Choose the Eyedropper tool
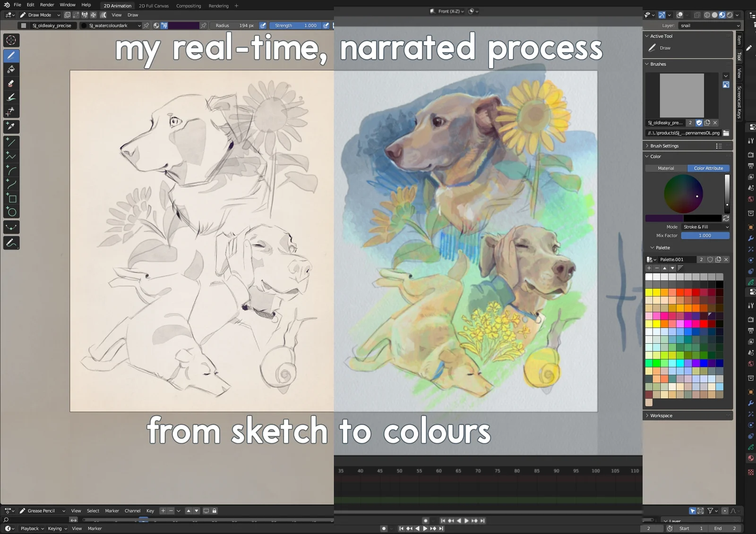This screenshot has width=756, height=534. tap(11, 126)
